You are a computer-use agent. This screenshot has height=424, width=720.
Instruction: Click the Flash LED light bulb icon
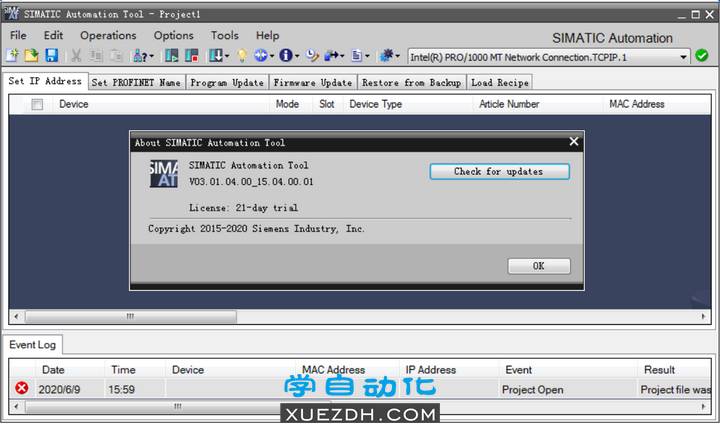coord(242,56)
